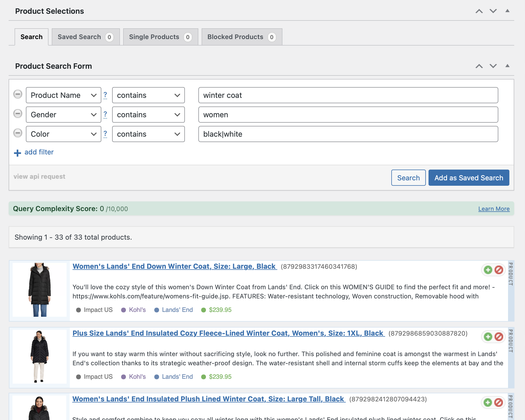The width and height of the screenshot is (525, 420).
Task: Click the plus icon beside add filter
Action: tap(18, 153)
